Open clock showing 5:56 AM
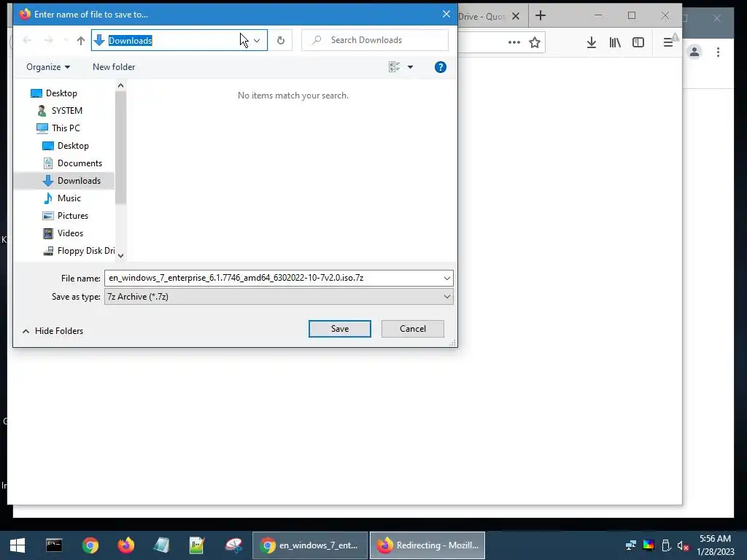Image resolution: width=747 pixels, height=560 pixels. [716, 545]
